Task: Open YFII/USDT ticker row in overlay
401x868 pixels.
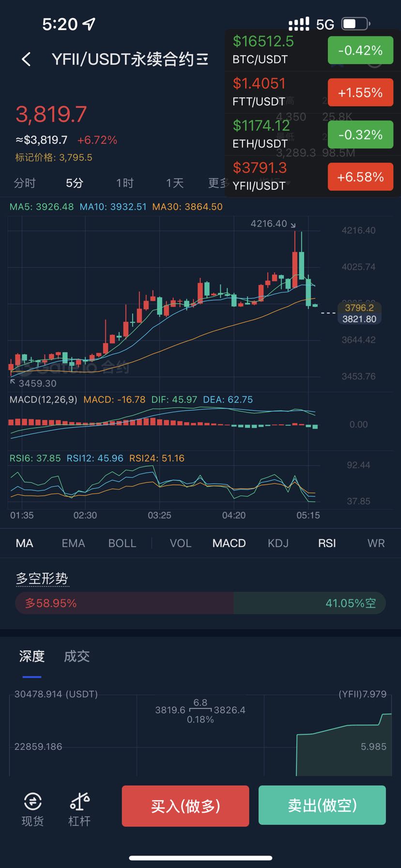Action: pyautogui.click(x=313, y=177)
